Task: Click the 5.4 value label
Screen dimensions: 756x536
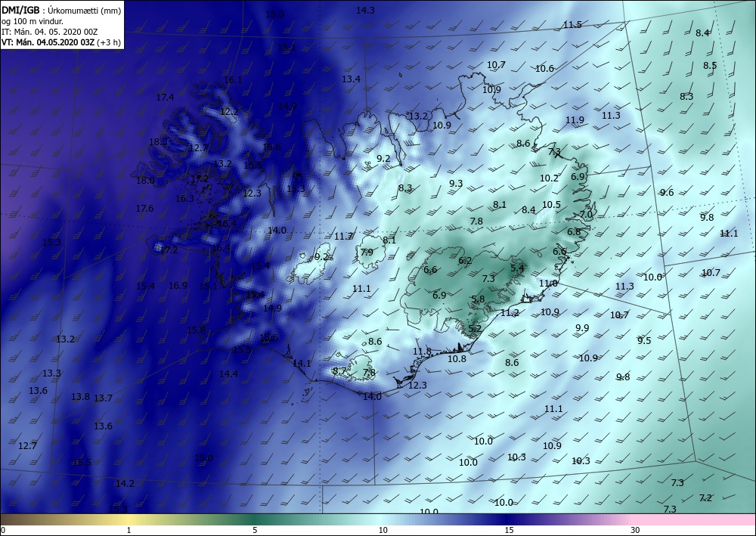Action: tap(517, 268)
